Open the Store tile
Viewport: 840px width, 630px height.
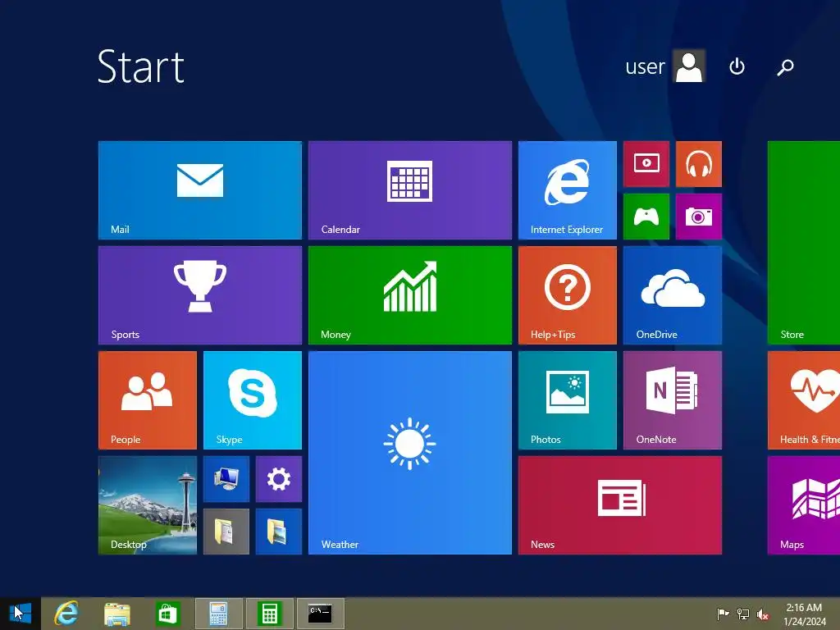coord(804,243)
